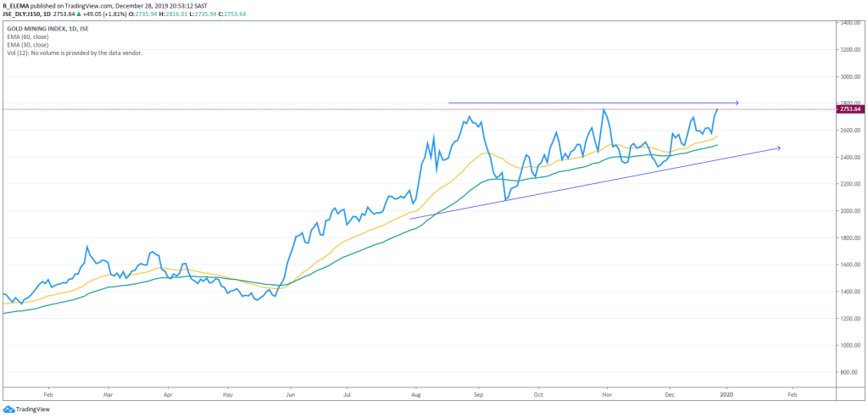Click the Jun label on time axis
Image resolution: width=868 pixels, height=418 pixels.
tap(289, 394)
